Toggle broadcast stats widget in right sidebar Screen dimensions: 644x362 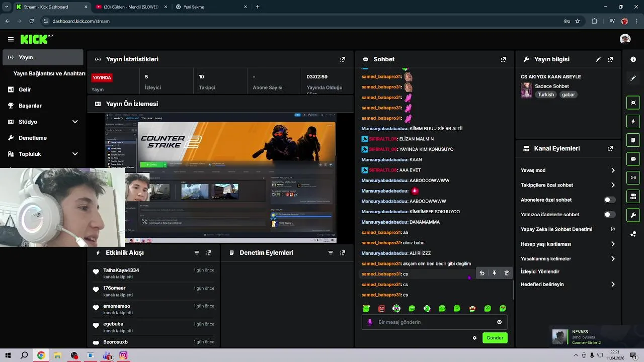pos(633,177)
